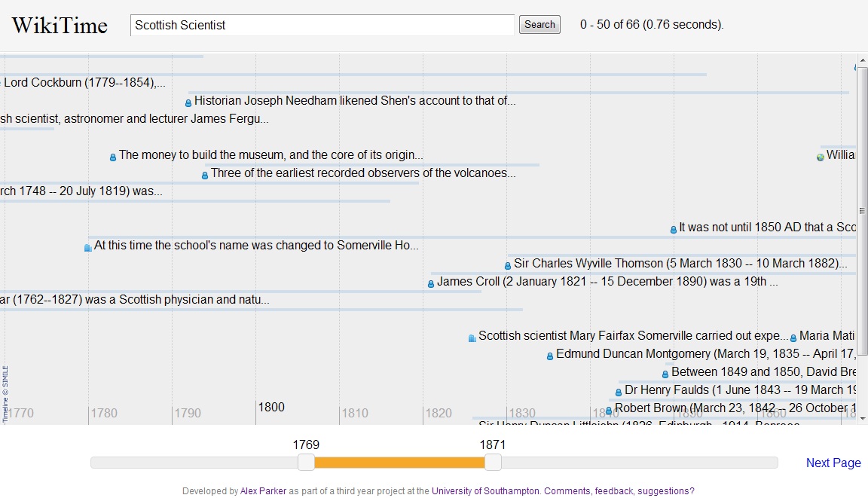Open 'At this time the school's name was changed' event

click(x=256, y=246)
